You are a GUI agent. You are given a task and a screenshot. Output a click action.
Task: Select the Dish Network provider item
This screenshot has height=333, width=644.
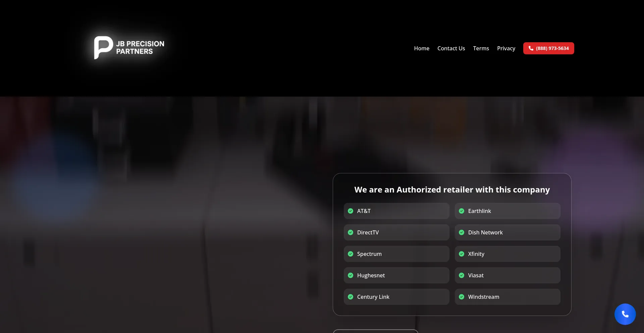click(x=507, y=232)
